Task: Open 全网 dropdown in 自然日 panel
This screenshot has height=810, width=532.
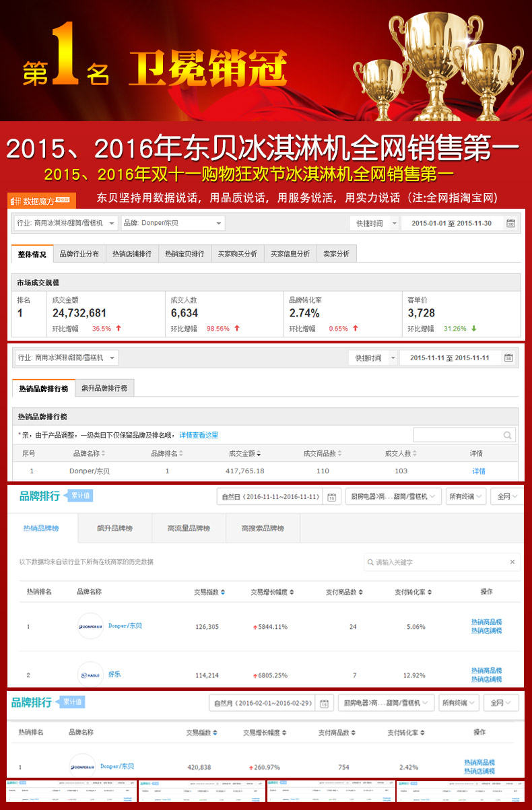Action: [507, 497]
